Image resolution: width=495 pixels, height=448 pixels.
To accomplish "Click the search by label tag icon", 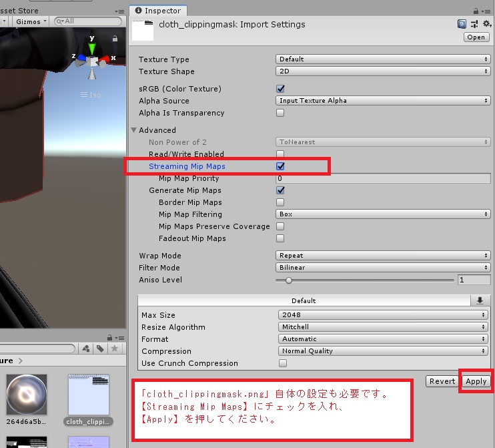I will click(100, 349).
